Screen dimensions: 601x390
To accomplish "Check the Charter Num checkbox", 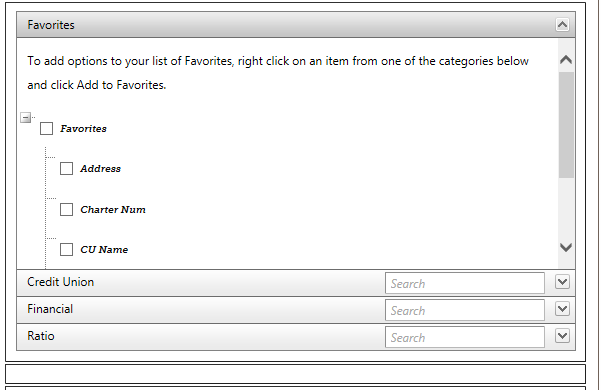I will [x=66, y=210].
